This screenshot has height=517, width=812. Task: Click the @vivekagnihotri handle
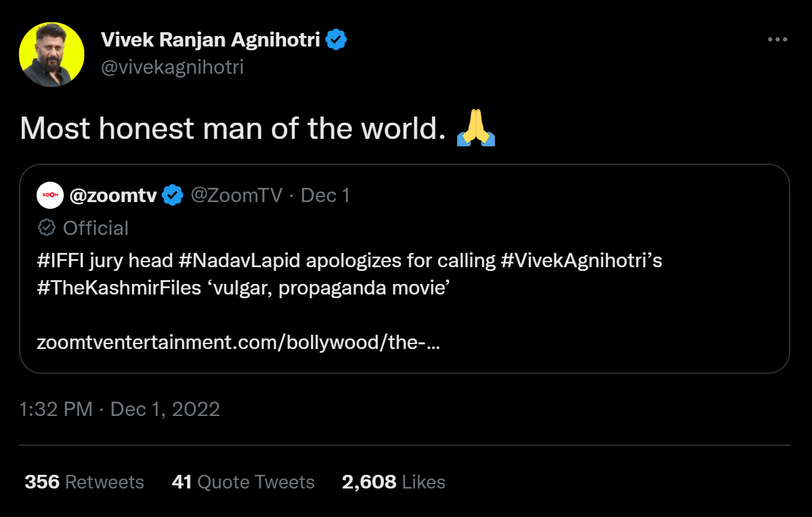(172, 66)
